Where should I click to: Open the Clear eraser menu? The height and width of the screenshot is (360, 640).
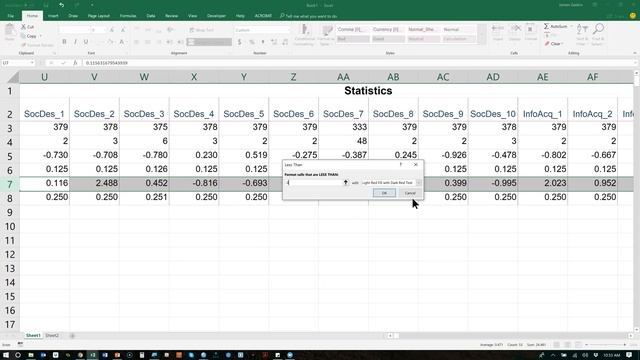(554, 44)
